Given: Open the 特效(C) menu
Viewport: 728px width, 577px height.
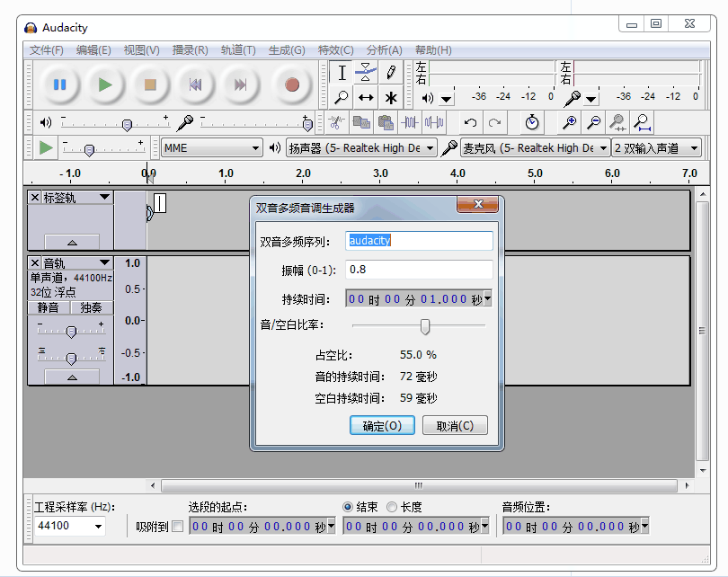Looking at the screenshot, I should (x=334, y=50).
